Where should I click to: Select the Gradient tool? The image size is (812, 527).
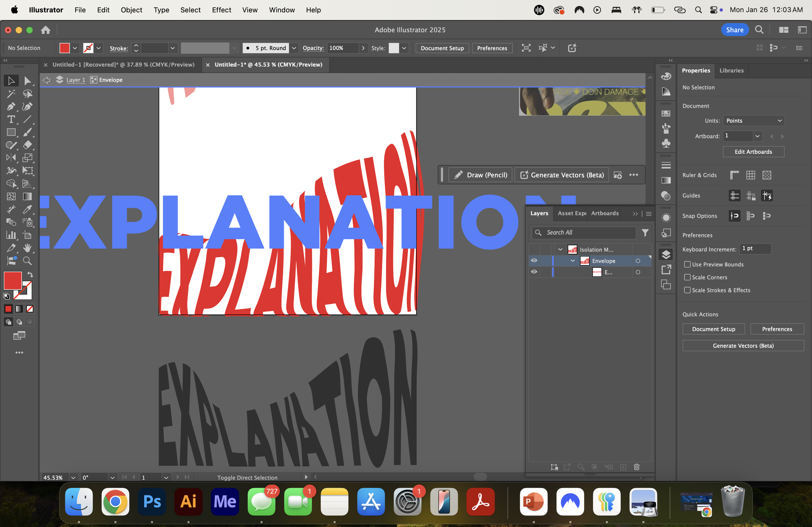point(28,196)
